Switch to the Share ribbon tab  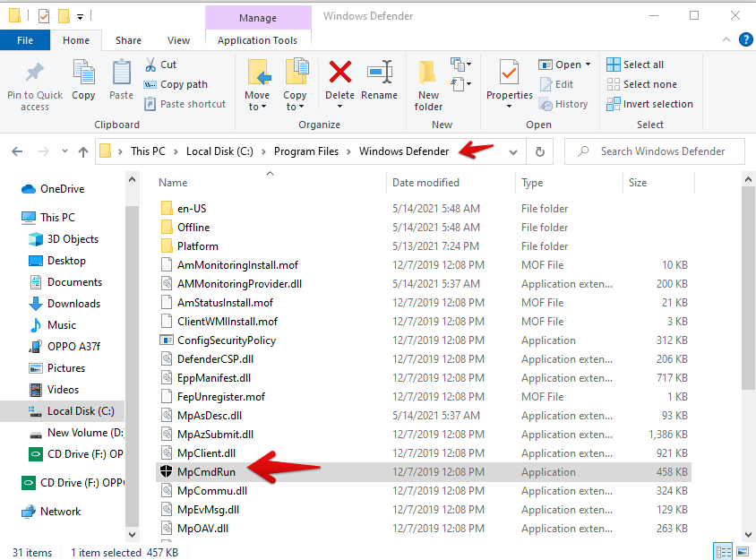pyautogui.click(x=128, y=40)
